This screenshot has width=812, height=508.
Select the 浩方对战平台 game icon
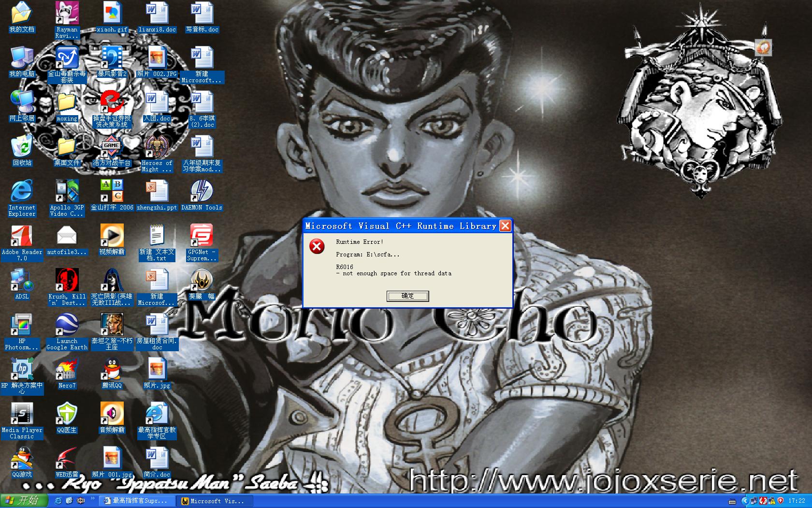(112, 151)
